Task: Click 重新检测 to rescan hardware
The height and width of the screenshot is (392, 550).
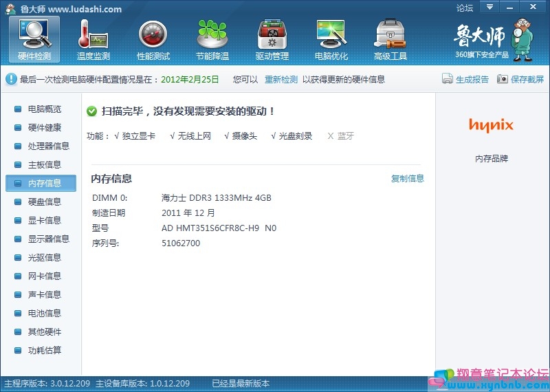Action: tap(281, 80)
